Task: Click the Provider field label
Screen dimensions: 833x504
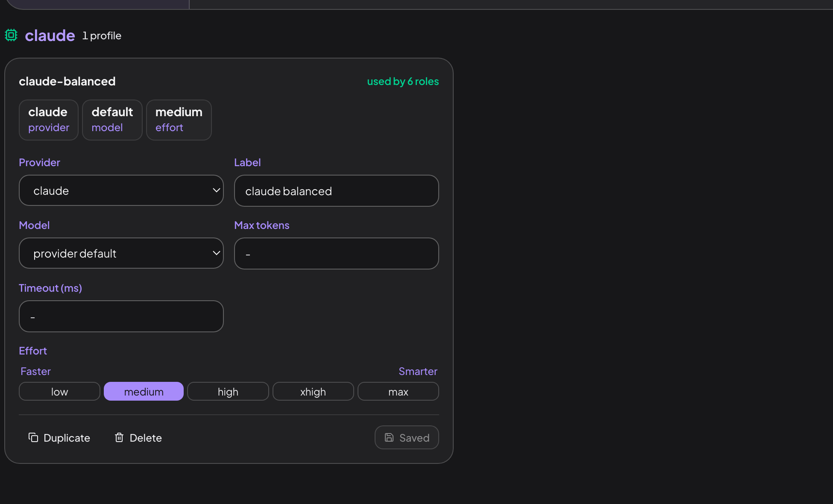Action: click(39, 162)
